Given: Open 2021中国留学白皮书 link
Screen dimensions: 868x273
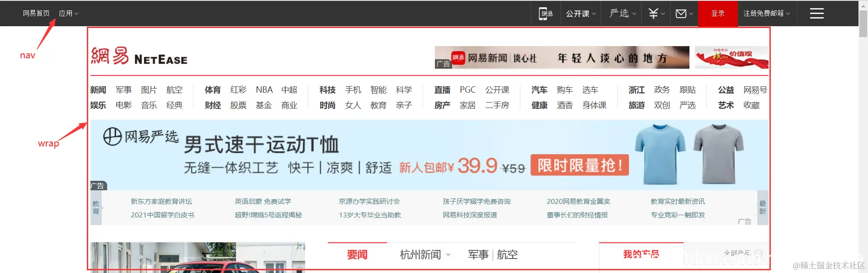Looking at the screenshot, I should pos(163,215).
